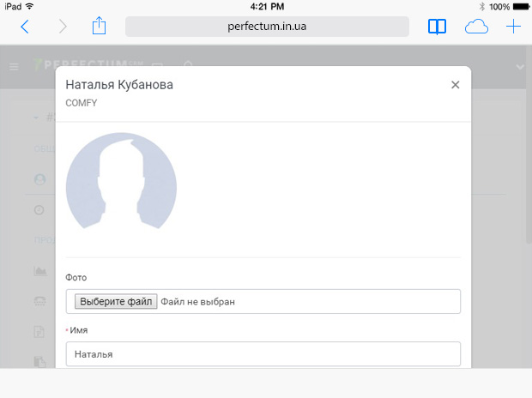The height and width of the screenshot is (398, 532).
Task: Click the copy pages icon in sidebar
Action: point(39,361)
